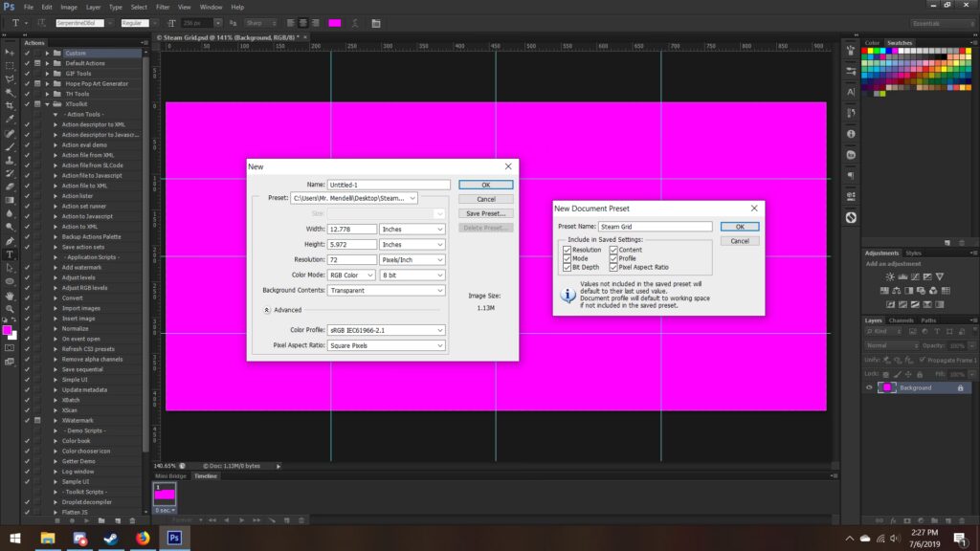This screenshot has width=980, height=551.
Task: Click the lock icon on Background layer
Action: 960,388
